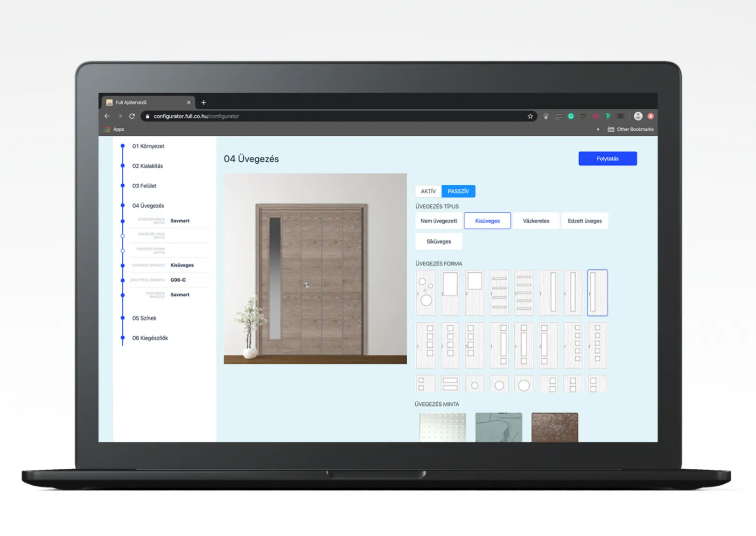Select the Nem üvegezett glazing type

coord(439,221)
